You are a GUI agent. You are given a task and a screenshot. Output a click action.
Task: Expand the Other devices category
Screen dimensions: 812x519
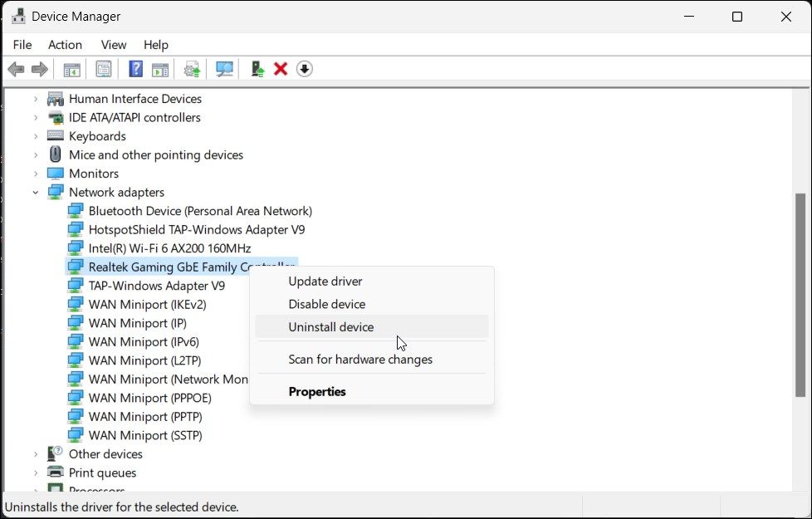pos(35,454)
